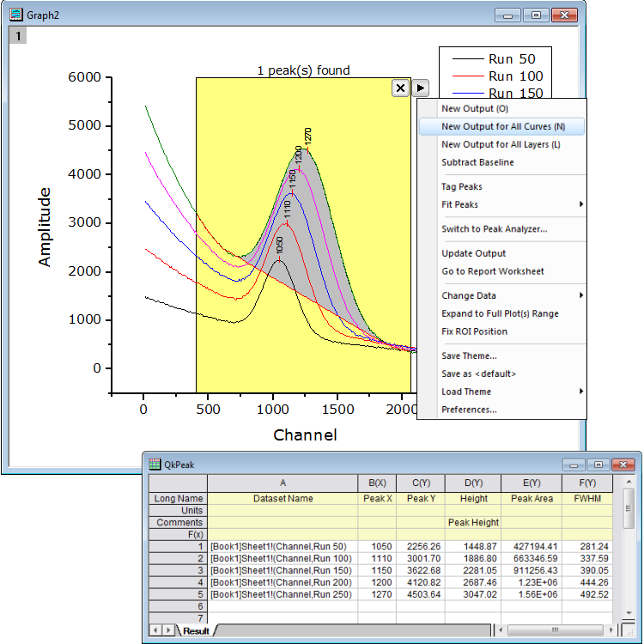
Task: Close the yellow ROI gadget box
Action: click(400, 88)
